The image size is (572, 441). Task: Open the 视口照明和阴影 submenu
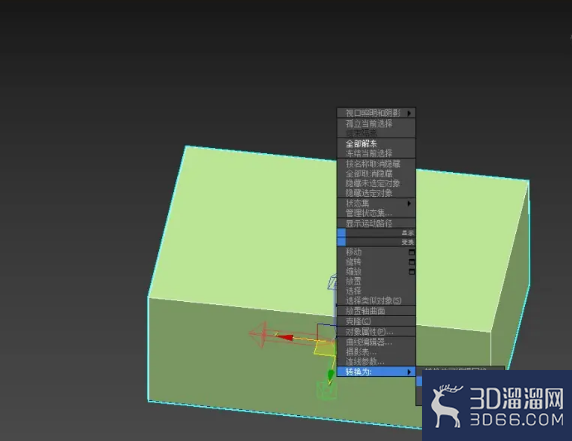(376, 113)
